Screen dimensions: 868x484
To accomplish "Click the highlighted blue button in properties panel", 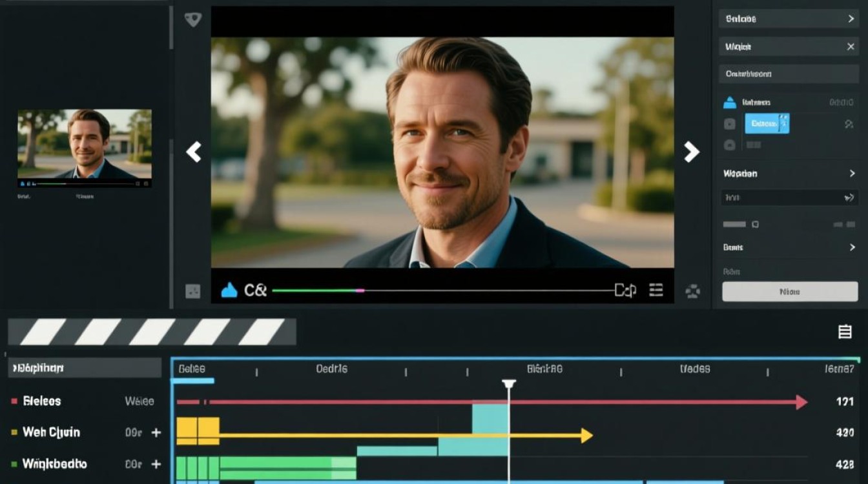I will click(x=767, y=123).
